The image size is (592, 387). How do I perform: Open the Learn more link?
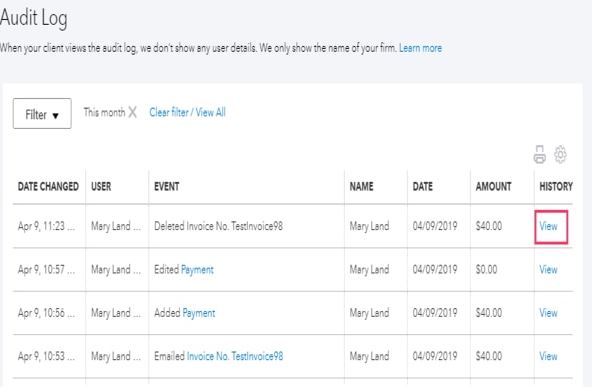click(420, 48)
